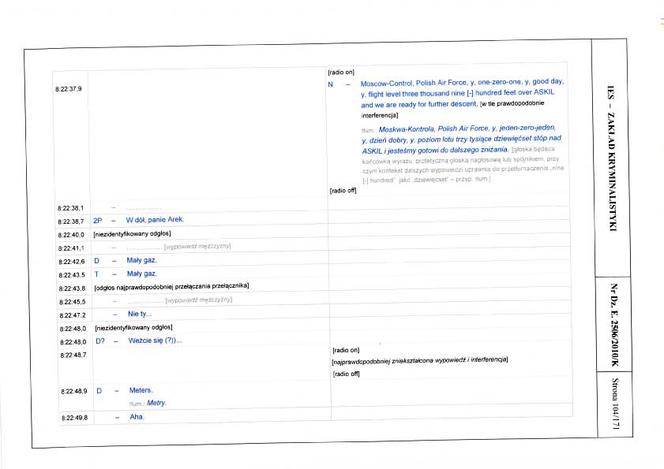Click the first '[radio on]' marker

[341, 72]
